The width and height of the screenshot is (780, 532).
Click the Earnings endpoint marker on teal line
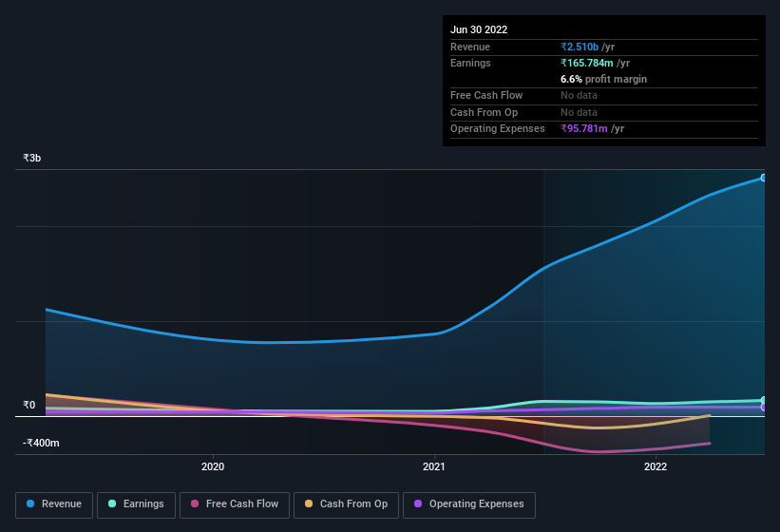coord(764,400)
